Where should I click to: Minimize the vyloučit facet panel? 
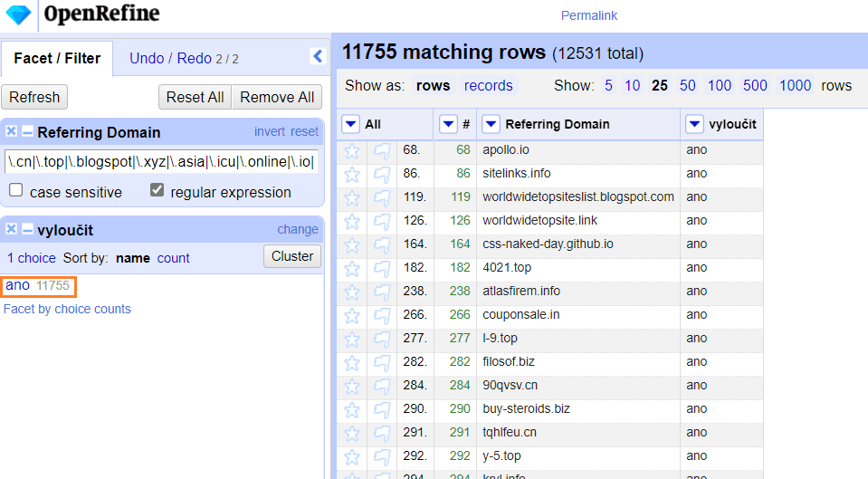[27, 230]
